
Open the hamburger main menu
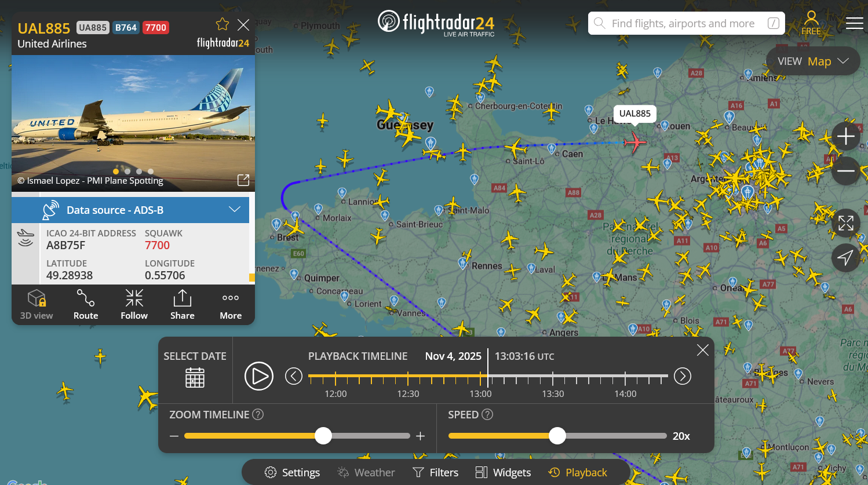pyautogui.click(x=854, y=23)
